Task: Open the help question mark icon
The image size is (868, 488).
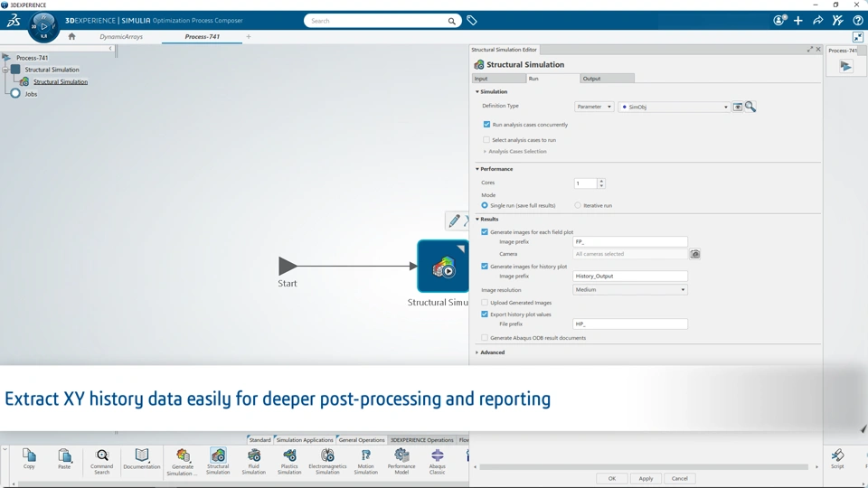Action: [x=857, y=21]
